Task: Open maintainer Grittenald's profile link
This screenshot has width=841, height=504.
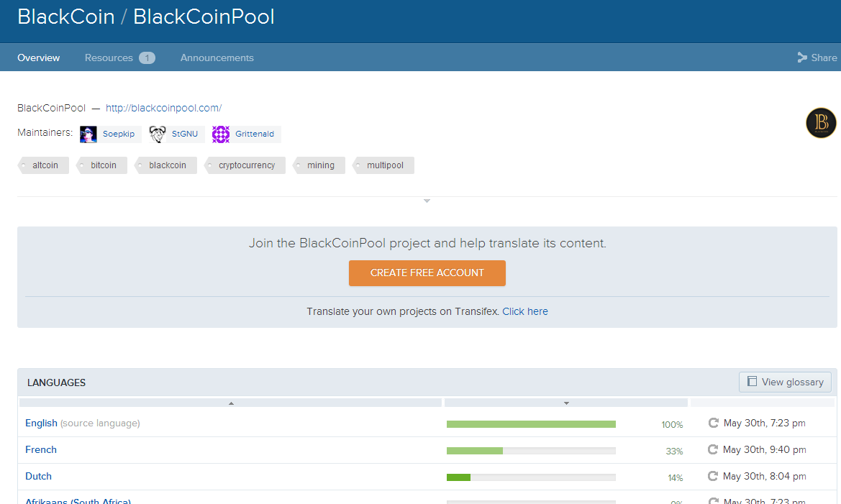Action: coord(255,134)
